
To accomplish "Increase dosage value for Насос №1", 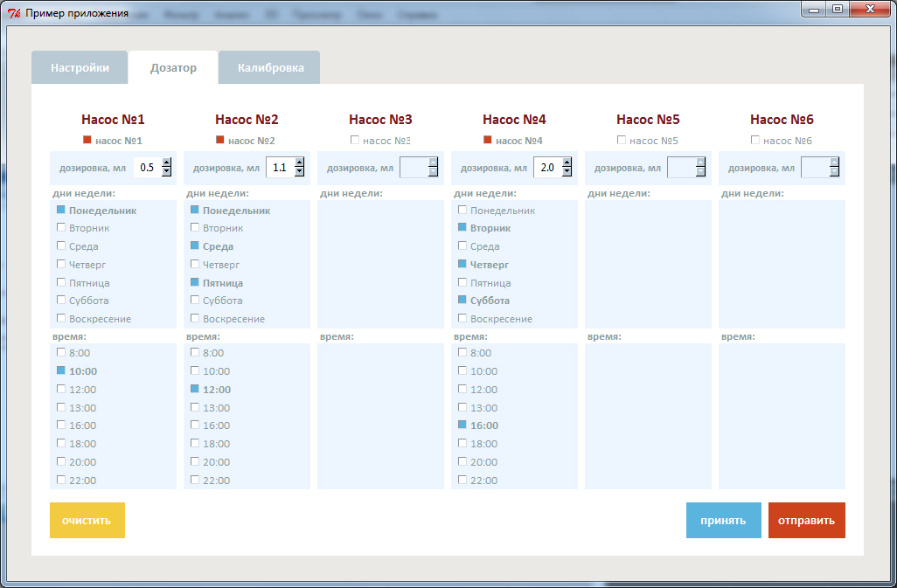I will click(166, 163).
